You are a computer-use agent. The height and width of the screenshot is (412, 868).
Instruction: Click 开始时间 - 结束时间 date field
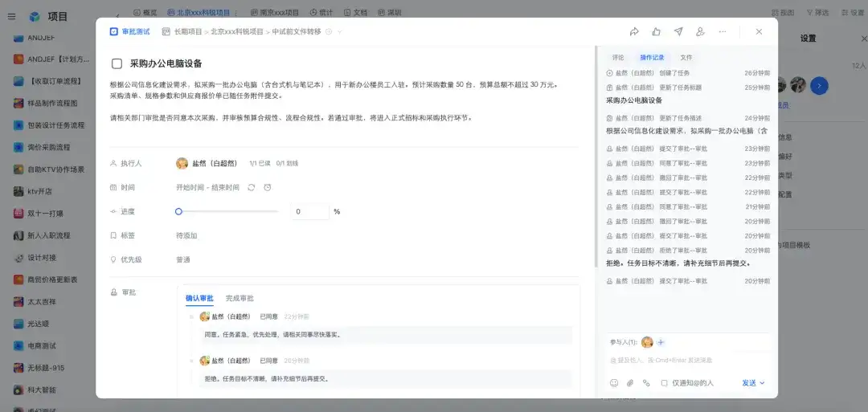(207, 187)
